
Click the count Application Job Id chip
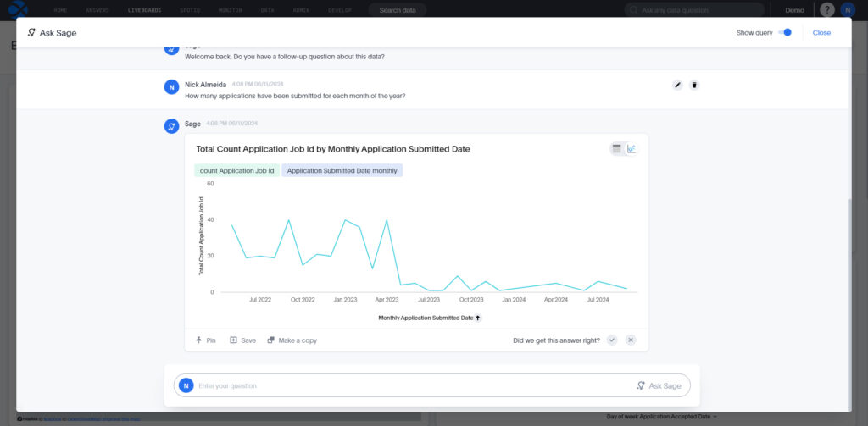pos(236,170)
